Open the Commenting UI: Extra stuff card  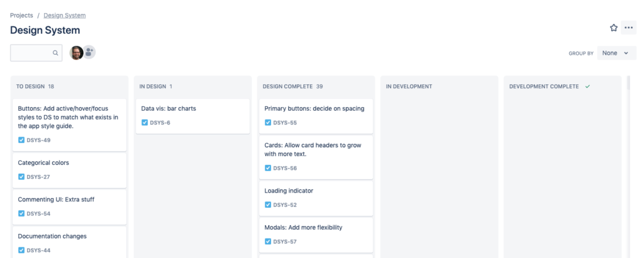pyautogui.click(x=69, y=207)
